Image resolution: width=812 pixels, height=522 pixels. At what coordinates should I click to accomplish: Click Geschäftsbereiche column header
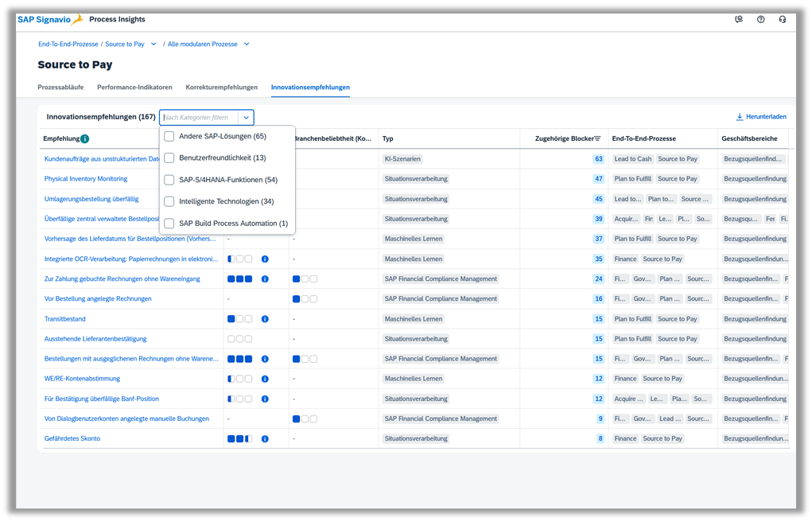(749, 138)
